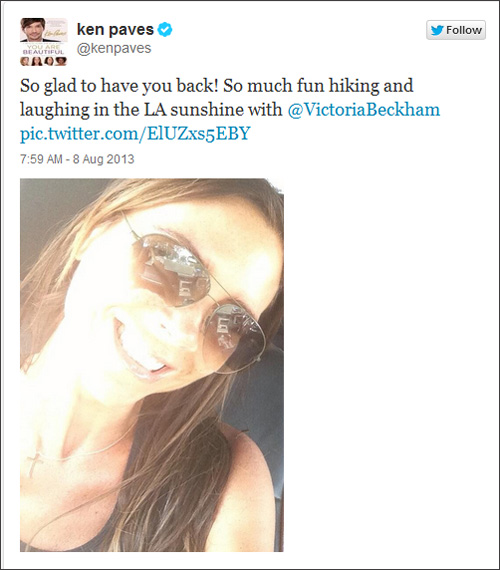The image size is (500, 570).
Task: Click the man's face in the profile avatar
Action: pos(33,30)
